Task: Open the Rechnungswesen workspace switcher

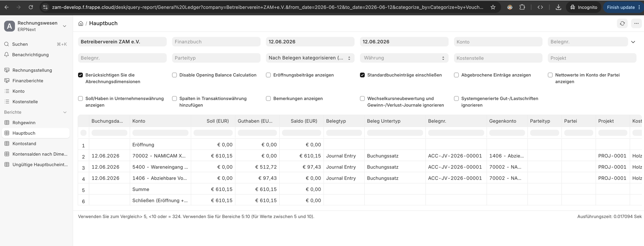Action: coord(35,26)
